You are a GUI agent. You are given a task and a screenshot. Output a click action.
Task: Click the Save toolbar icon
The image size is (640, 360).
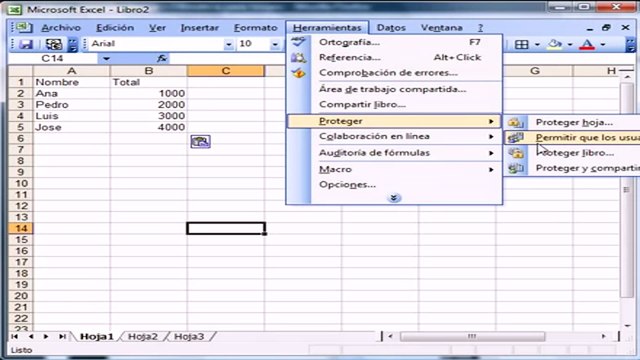click(x=26, y=44)
